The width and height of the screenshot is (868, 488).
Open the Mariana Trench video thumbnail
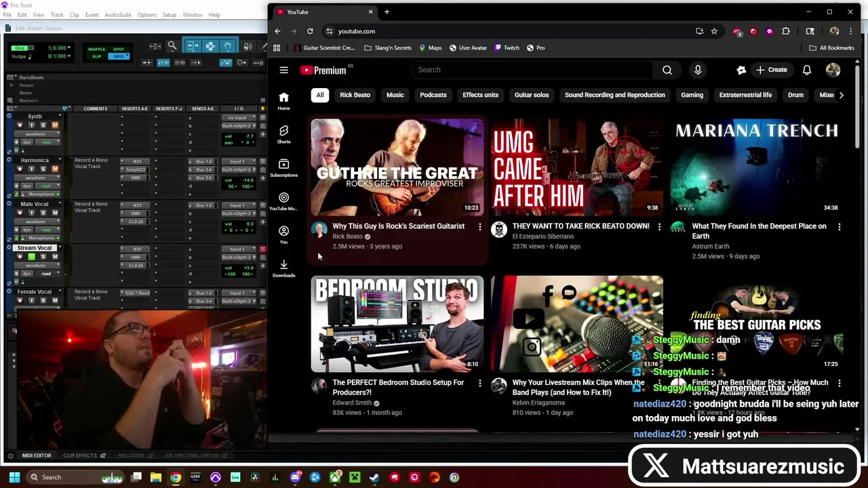757,167
